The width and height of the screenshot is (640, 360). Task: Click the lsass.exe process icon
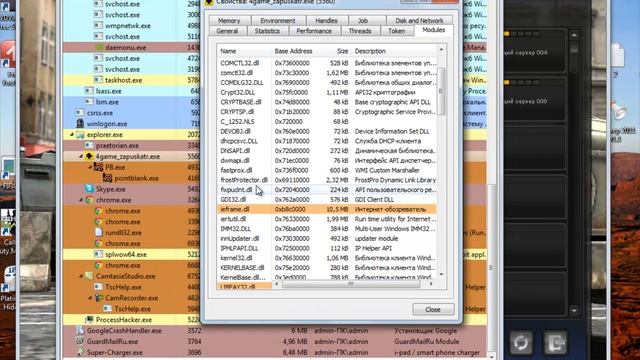pyautogui.click(x=89, y=91)
